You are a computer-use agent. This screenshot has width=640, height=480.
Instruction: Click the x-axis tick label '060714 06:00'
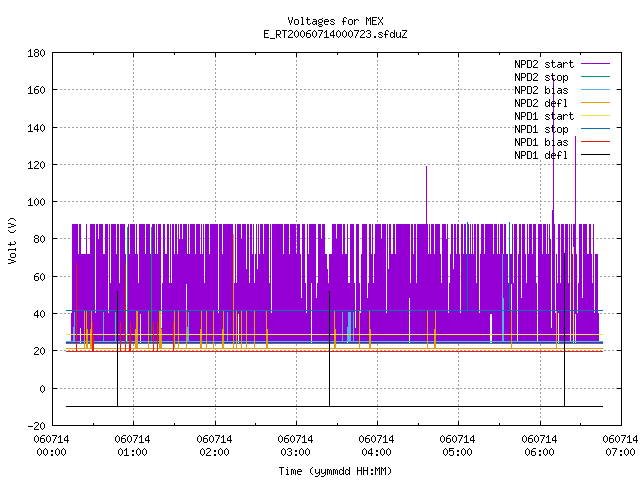[539, 446]
